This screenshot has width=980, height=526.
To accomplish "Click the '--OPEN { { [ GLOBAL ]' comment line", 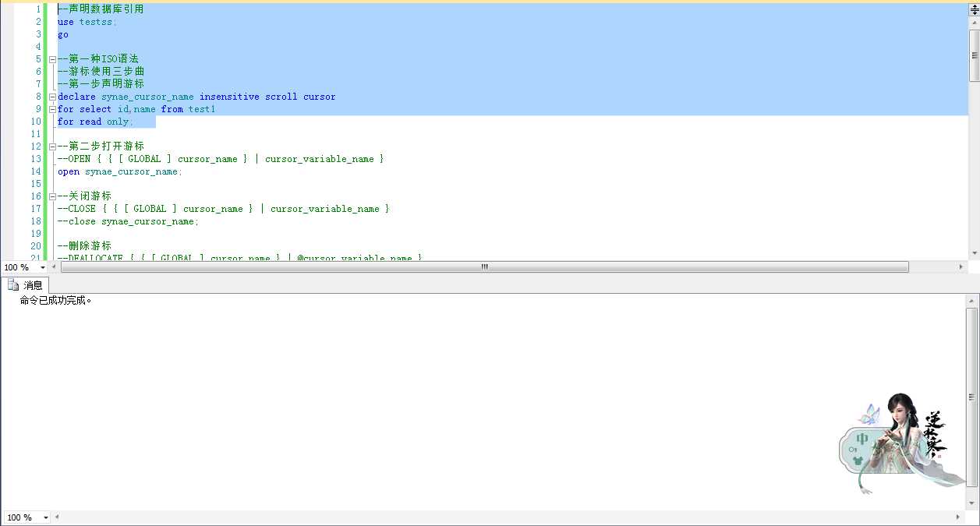I will click(221, 159).
